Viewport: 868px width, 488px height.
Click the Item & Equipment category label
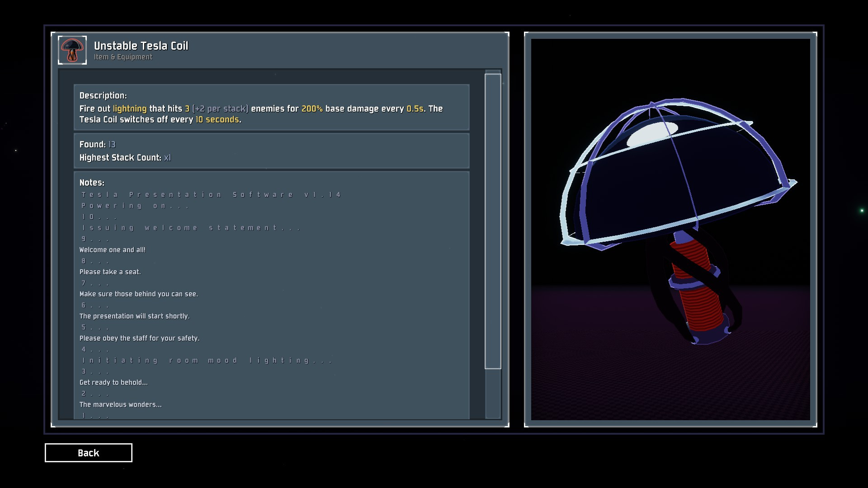click(x=123, y=57)
